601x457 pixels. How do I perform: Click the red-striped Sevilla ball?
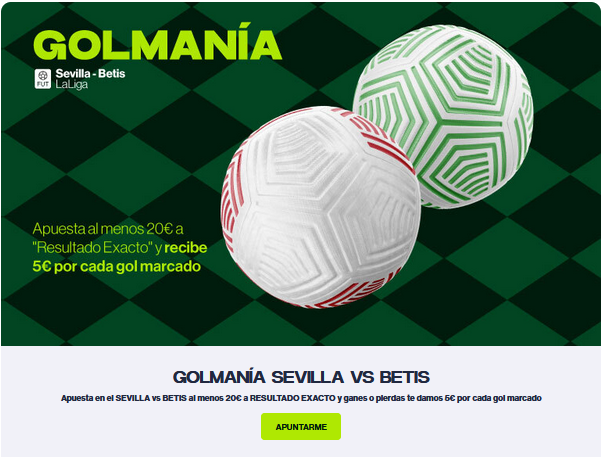click(x=320, y=207)
